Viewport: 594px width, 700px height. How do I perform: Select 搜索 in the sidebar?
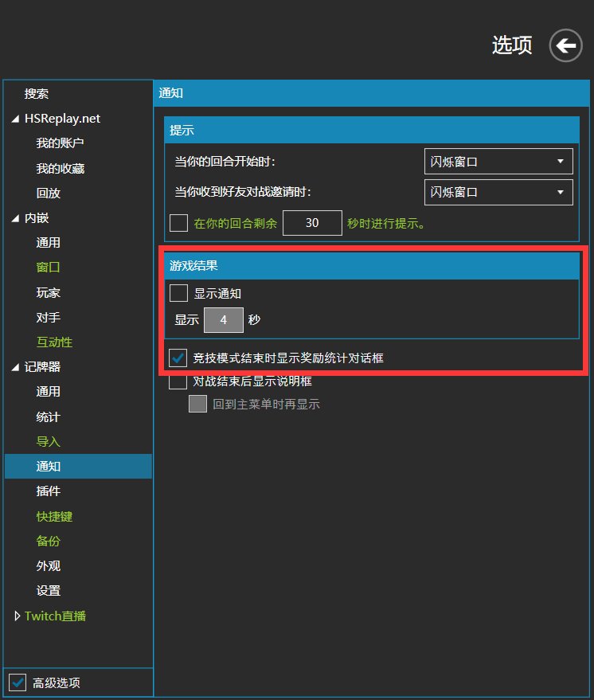coord(37,93)
